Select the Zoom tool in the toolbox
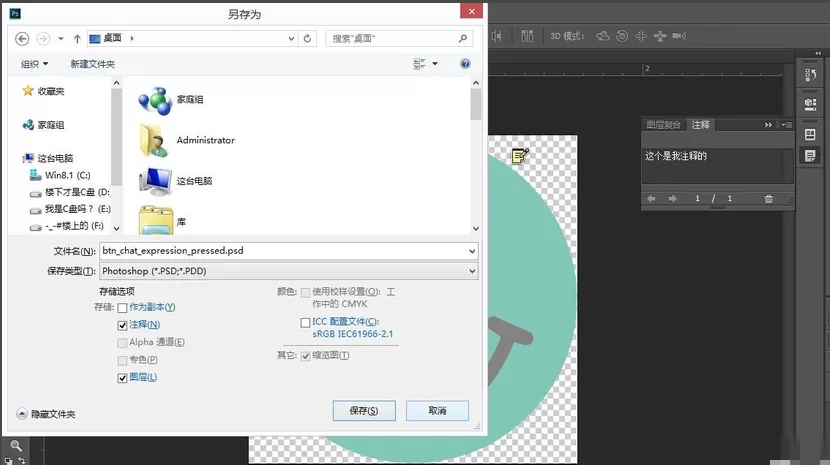The height and width of the screenshot is (465, 830). pos(16,446)
